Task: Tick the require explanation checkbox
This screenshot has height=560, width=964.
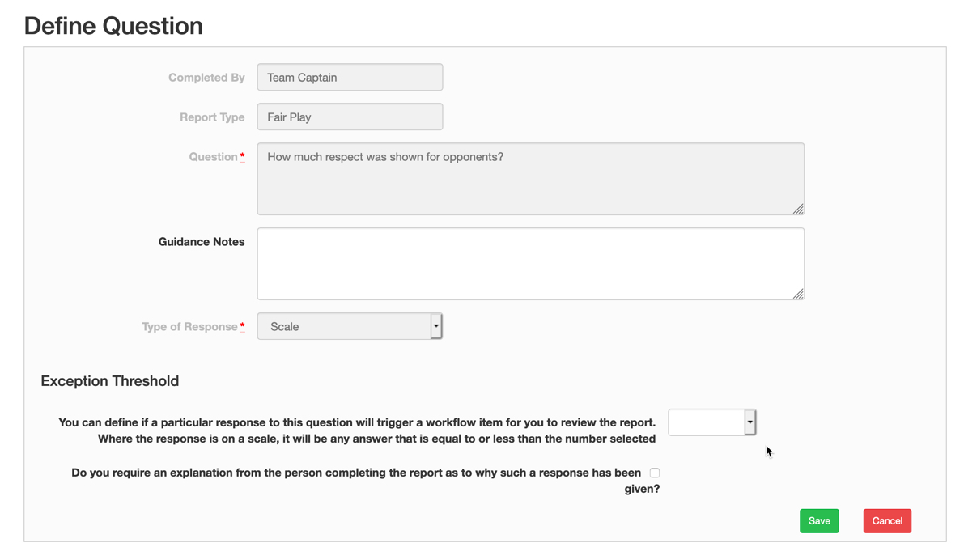Action: 655,473
